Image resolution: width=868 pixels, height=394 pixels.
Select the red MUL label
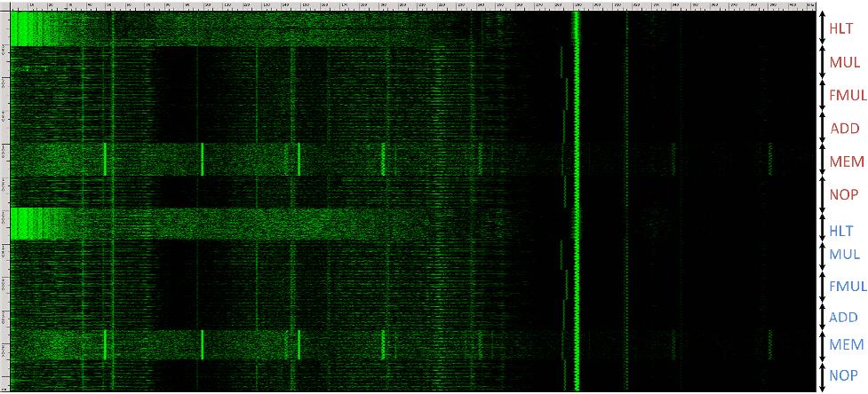pyautogui.click(x=843, y=63)
